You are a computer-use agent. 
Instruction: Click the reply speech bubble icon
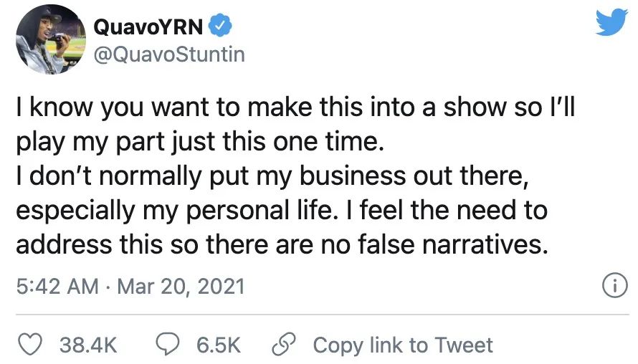point(168,345)
